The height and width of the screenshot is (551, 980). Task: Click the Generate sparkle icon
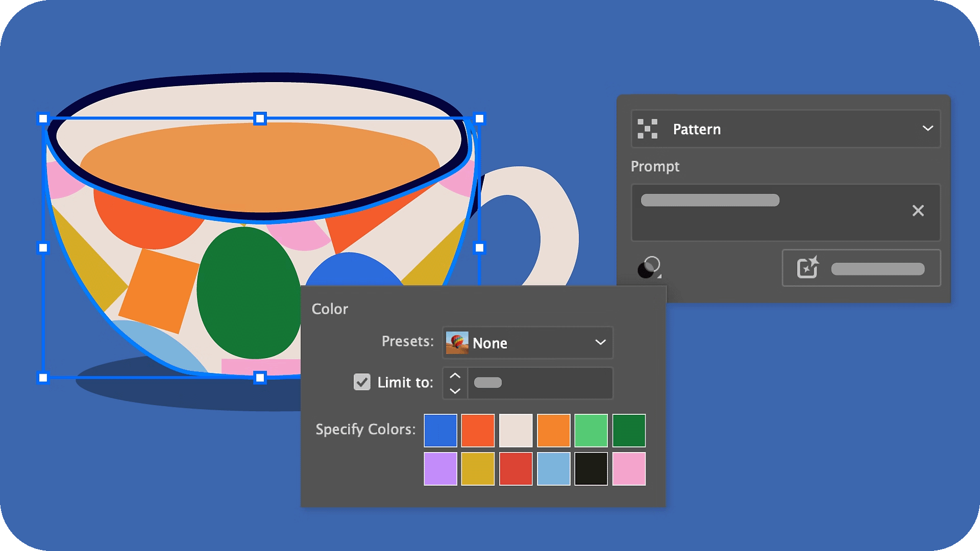click(x=807, y=268)
